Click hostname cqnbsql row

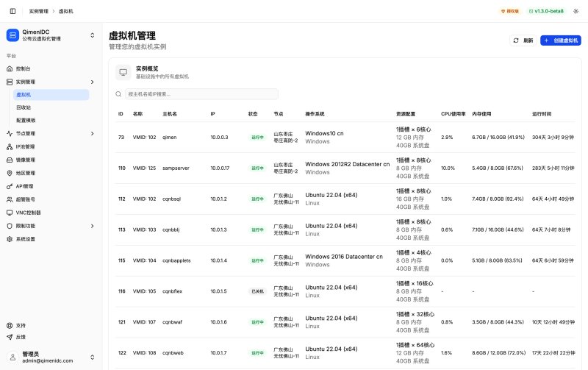point(172,199)
